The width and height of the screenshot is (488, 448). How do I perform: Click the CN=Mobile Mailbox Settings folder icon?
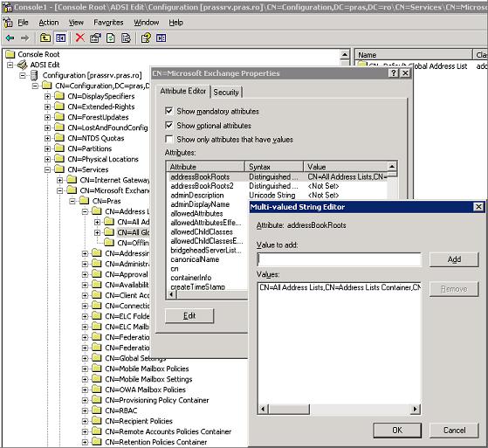97,379
